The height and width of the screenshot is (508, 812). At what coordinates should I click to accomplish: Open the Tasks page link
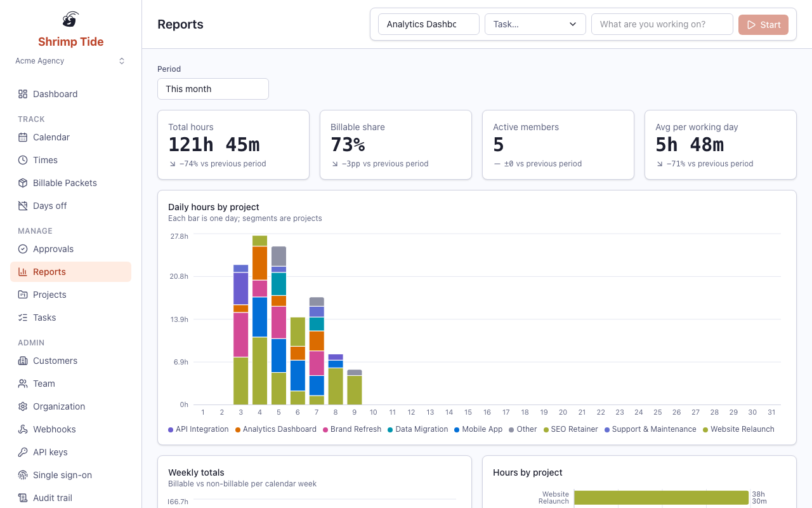point(70,317)
